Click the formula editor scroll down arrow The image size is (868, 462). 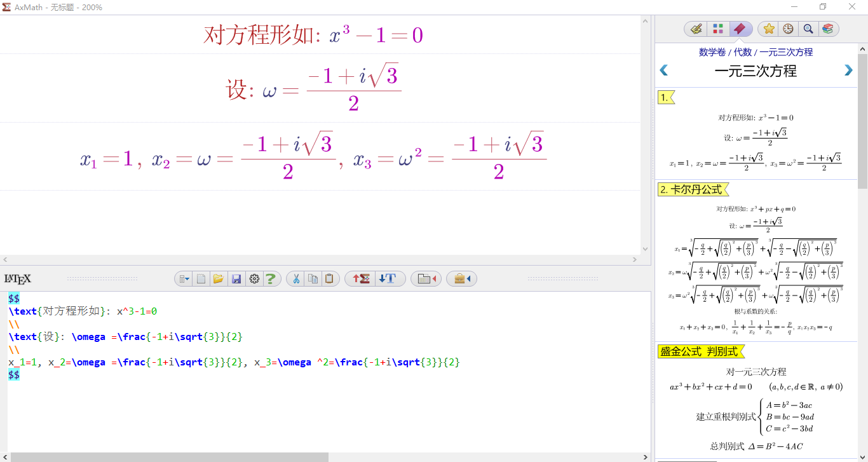(646, 249)
